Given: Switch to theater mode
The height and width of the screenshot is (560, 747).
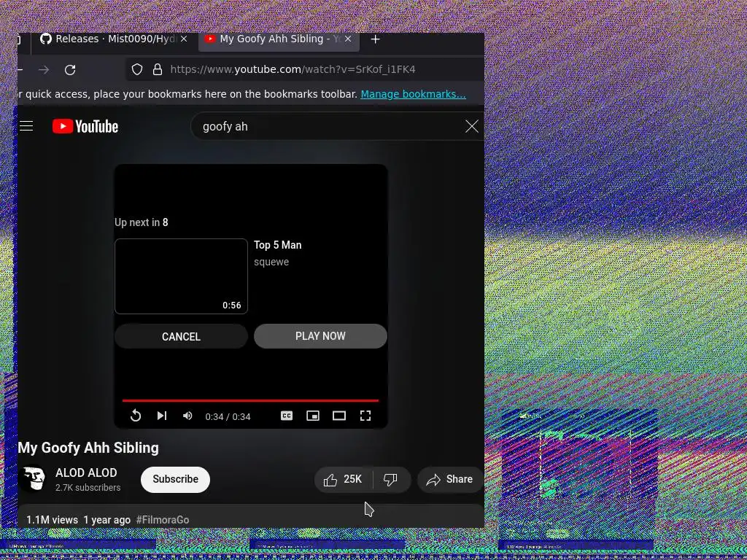Looking at the screenshot, I should coord(339,416).
